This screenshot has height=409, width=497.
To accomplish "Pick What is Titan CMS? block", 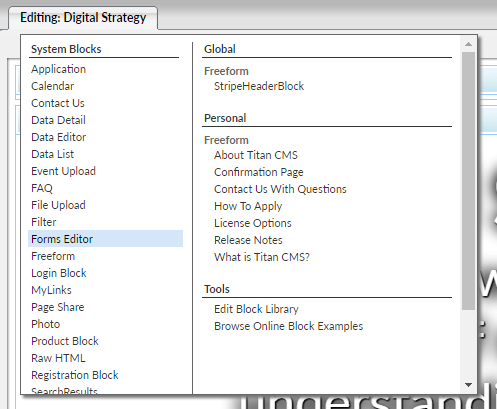I will pos(262,257).
